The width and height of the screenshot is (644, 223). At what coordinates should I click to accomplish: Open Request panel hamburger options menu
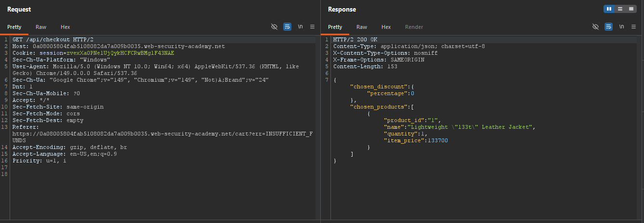(312, 27)
